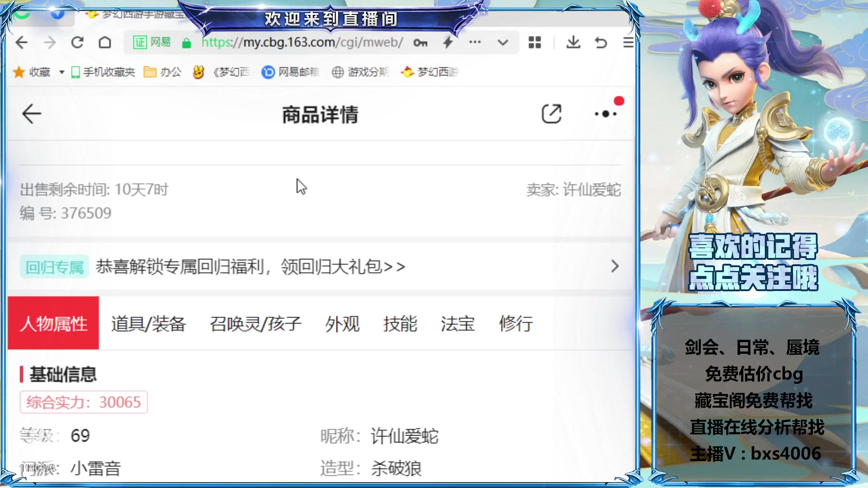
Task: Open the 《梦幻西 bookmark
Action: coord(222,72)
